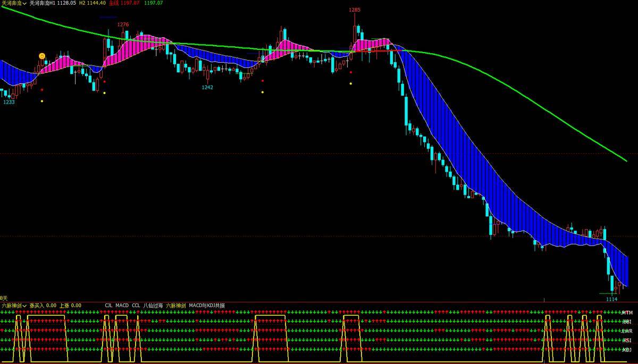The image size is (638, 364).
Task: Click the 上涨 0.00 readout
Action: click(70, 306)
